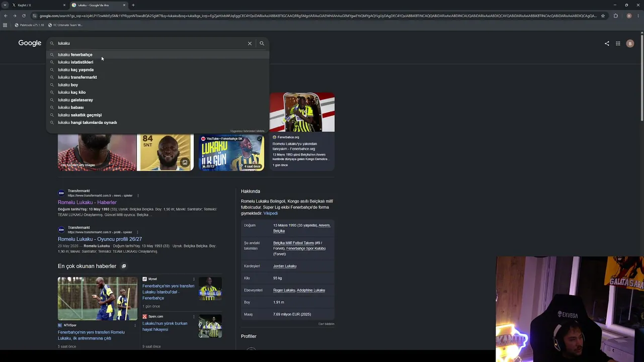644x362 pixels.
Task: View site information for google.com
Action: (x=34, y=16)
